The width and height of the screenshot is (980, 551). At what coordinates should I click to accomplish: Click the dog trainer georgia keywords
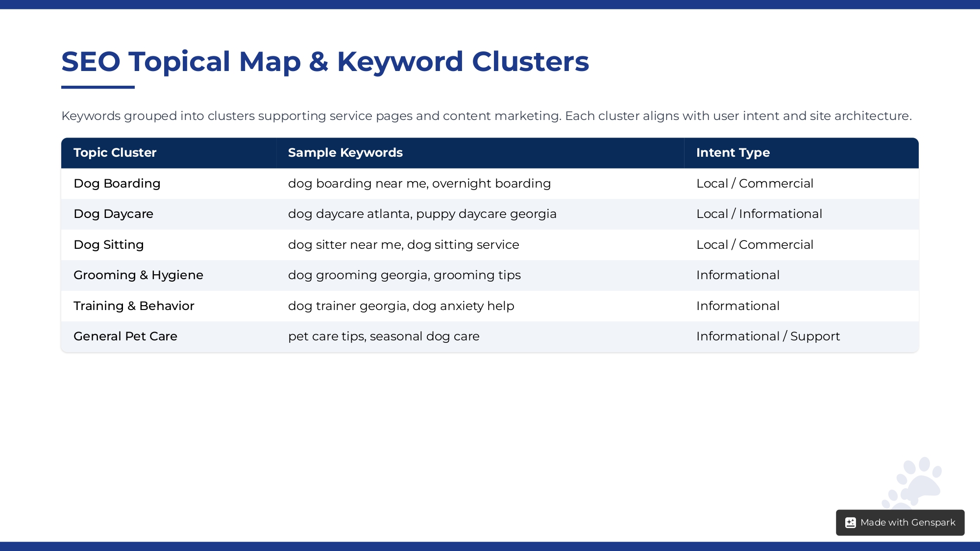401,306
